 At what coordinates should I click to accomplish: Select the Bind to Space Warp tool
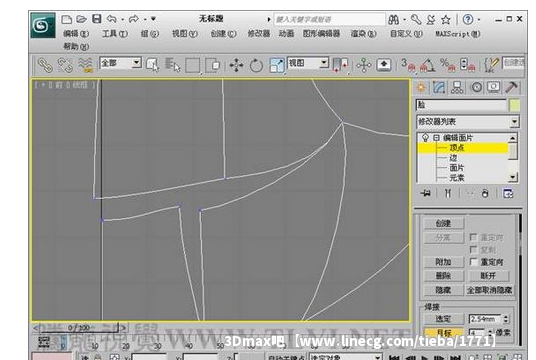click(85, 65)
